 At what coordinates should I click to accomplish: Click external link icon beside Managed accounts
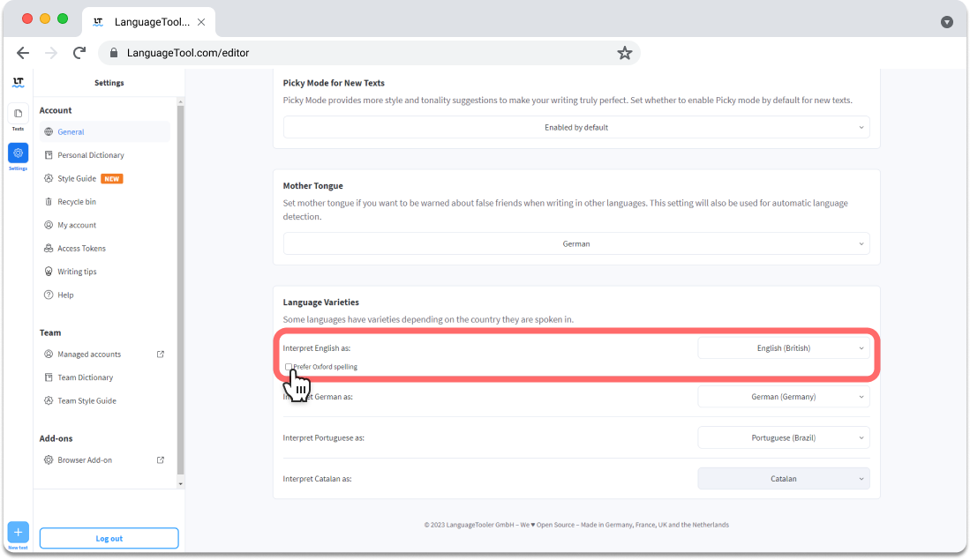pyautogui.click(x=161, y=355)
